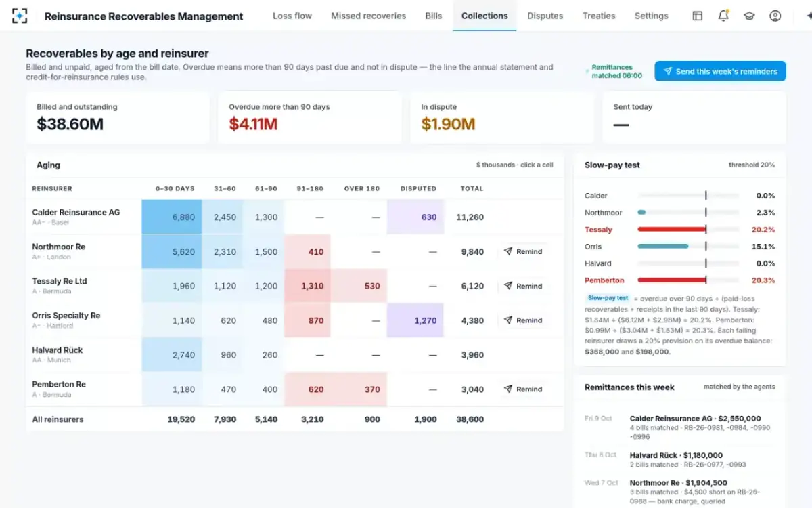The height and width of the screenshot is (508, 812).
Task: Click All reinsurers total 38,600
Action: [x=470, y=419]
